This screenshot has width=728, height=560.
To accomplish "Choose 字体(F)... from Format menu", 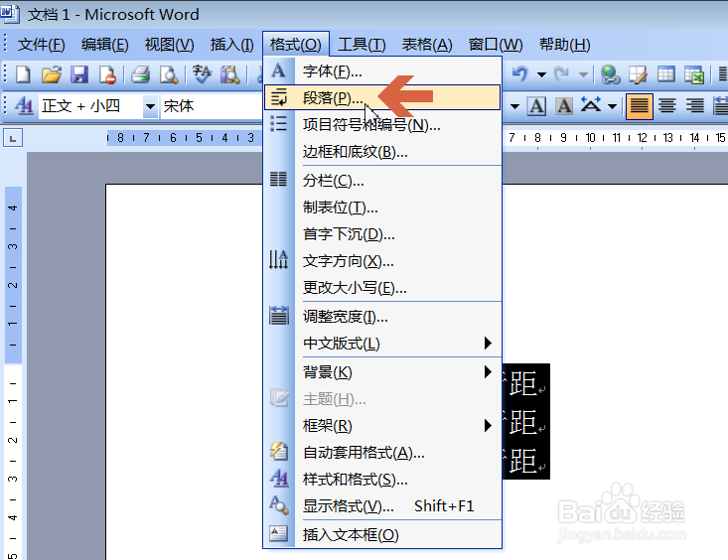I will point(382,71).
